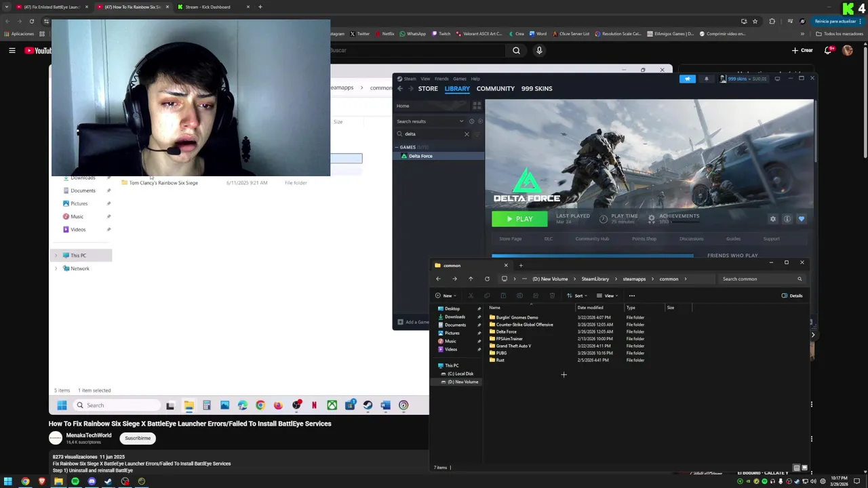Toggle Steam library ready-to-play filter icon
The height and width of the screenshot is (488, 868).
point(480,121)
